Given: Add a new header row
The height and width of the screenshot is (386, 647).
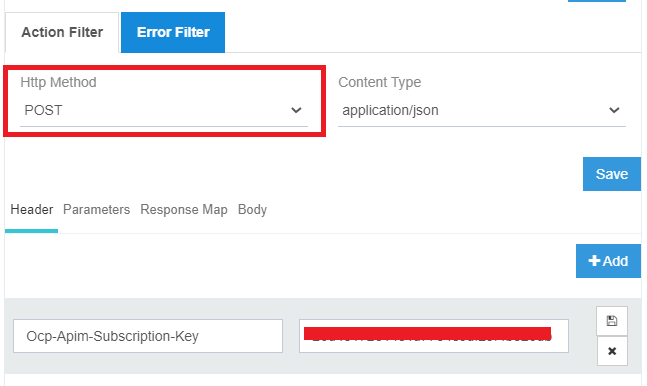Looking at the screenshot, I should click(x=608, y=261).
